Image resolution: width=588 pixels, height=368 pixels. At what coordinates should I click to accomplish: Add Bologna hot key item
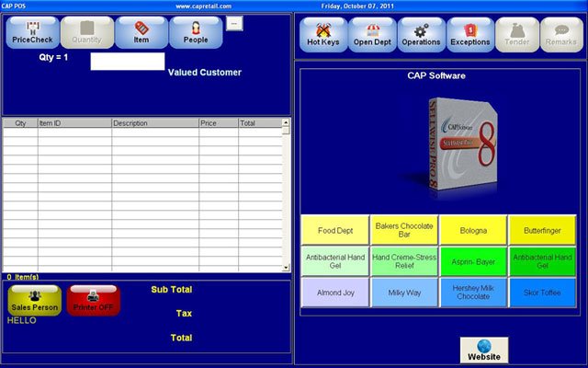tap(473, 230)
